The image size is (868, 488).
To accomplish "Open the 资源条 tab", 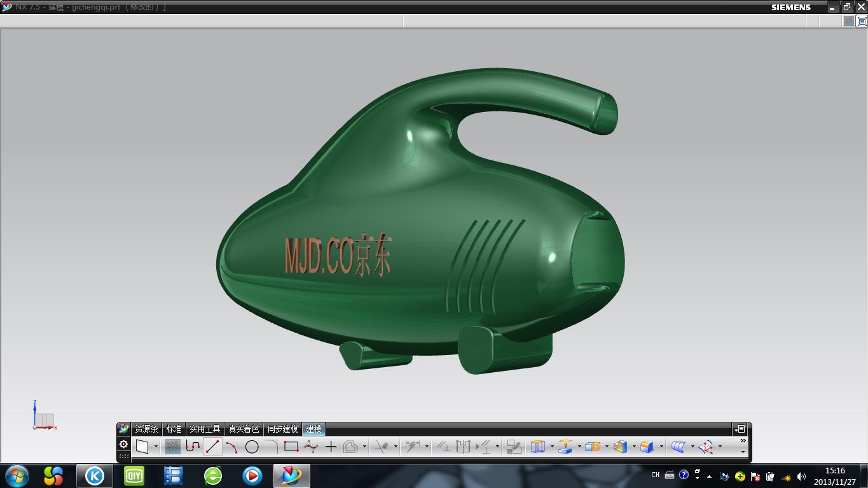I will click(146, 429).
